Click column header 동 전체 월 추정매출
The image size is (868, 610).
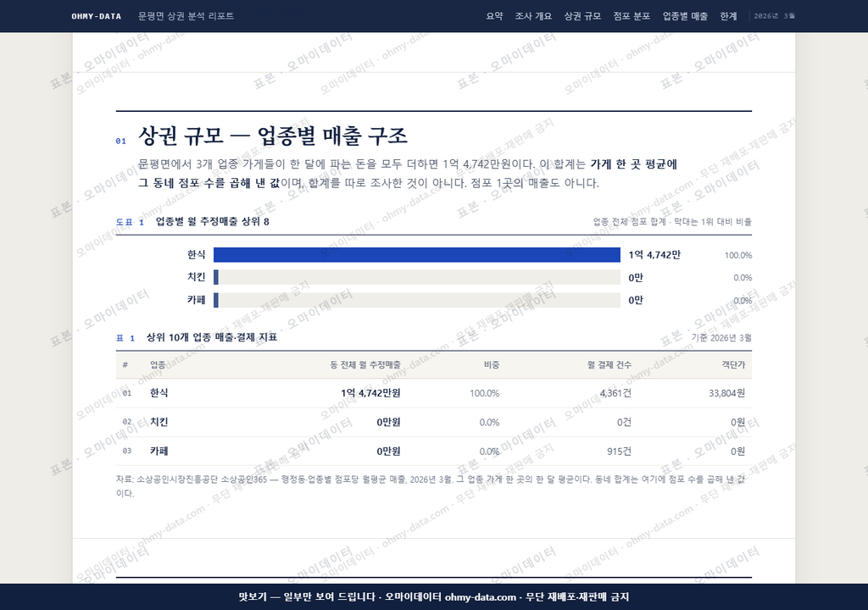click(365, 365)
